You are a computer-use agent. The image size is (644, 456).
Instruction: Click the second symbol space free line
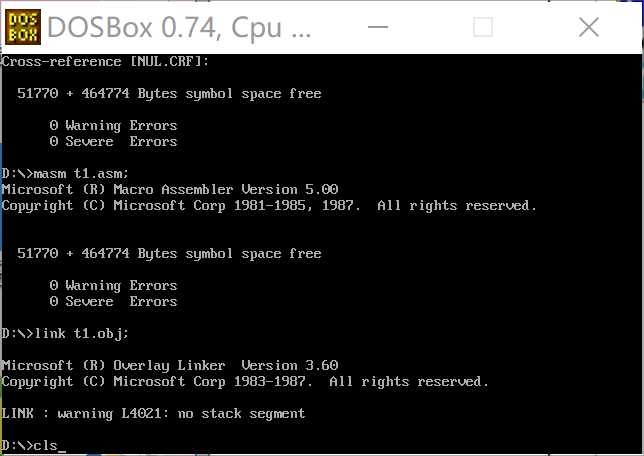[169, 253]
